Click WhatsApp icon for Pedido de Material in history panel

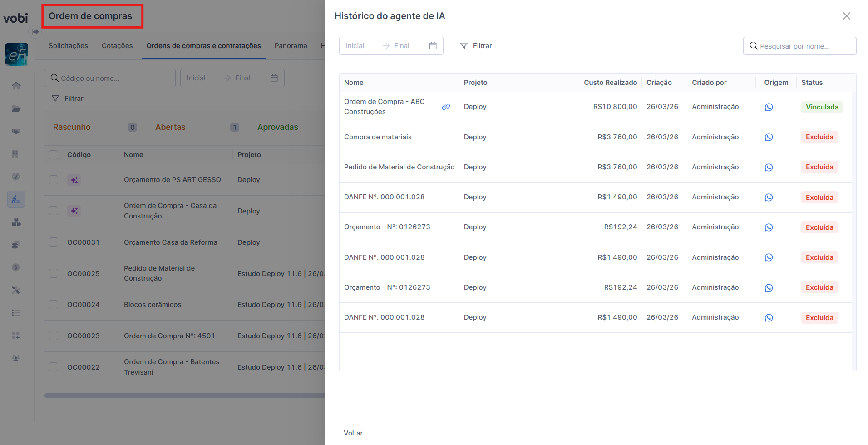tap(769, 168)
